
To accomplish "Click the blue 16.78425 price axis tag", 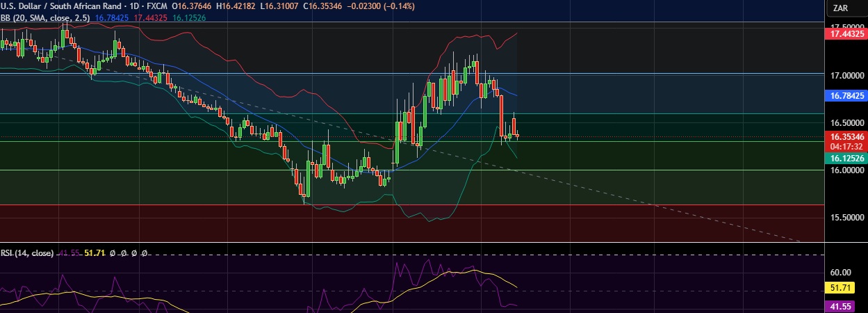I will [845, 96].
